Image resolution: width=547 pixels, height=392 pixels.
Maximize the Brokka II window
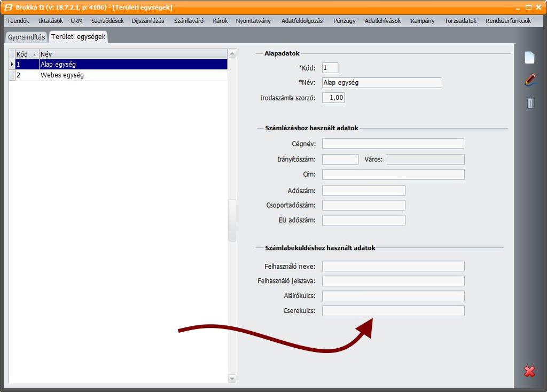tap(528, 7)
